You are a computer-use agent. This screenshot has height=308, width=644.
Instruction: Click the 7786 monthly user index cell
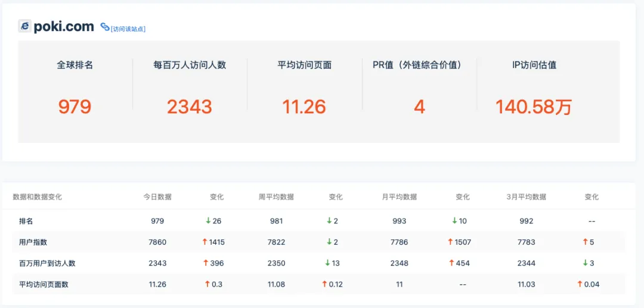(x=399, y=242)
